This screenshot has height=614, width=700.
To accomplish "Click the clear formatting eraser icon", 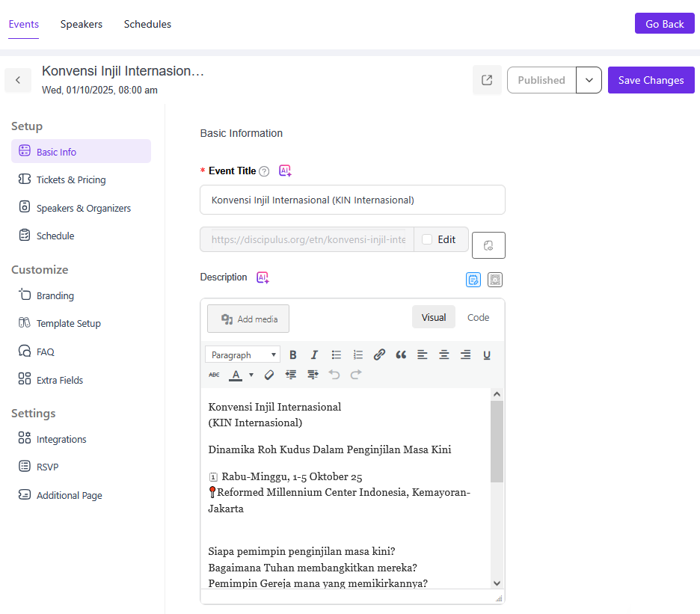I will pyautogui.click(x=269, y=375).
